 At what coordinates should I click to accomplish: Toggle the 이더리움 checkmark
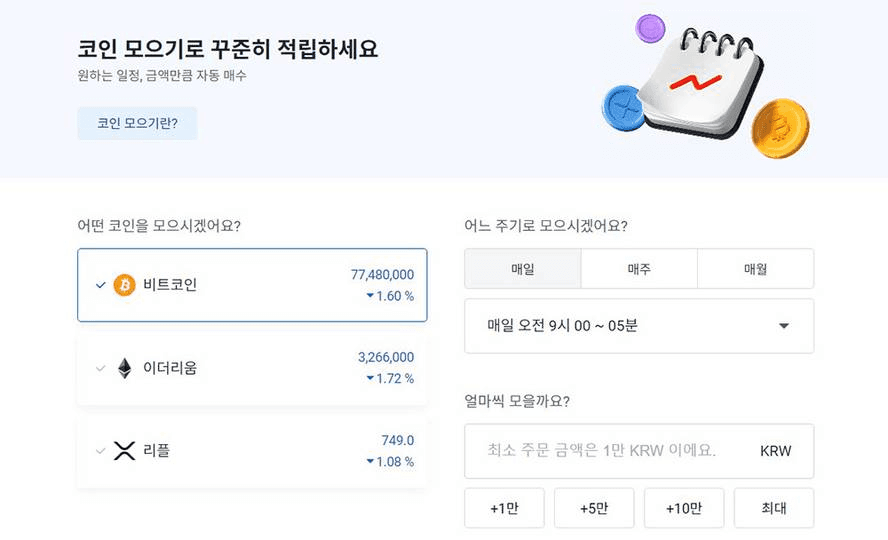click(x=101, y=368)
